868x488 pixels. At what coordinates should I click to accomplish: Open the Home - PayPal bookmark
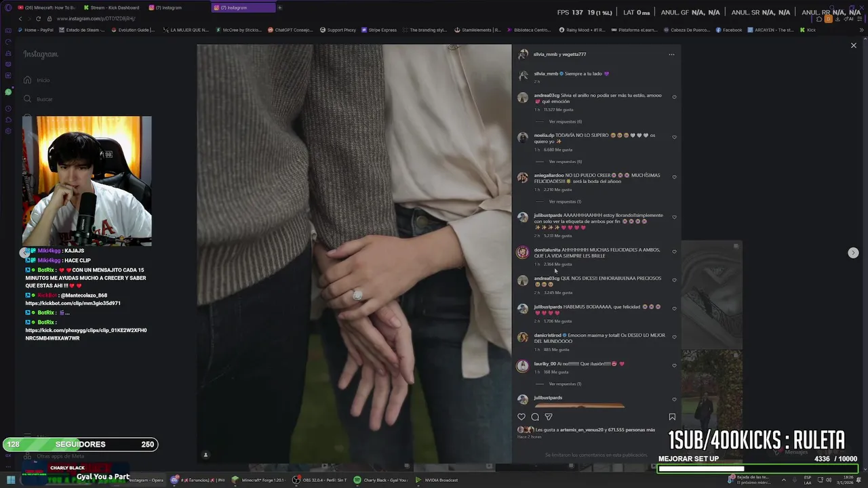point(36,30)
